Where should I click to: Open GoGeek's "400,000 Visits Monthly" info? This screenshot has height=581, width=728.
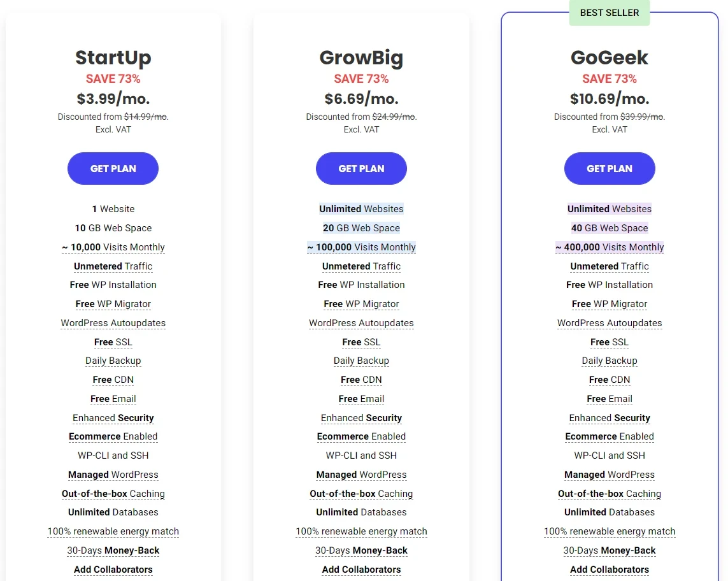click(610, 247)
